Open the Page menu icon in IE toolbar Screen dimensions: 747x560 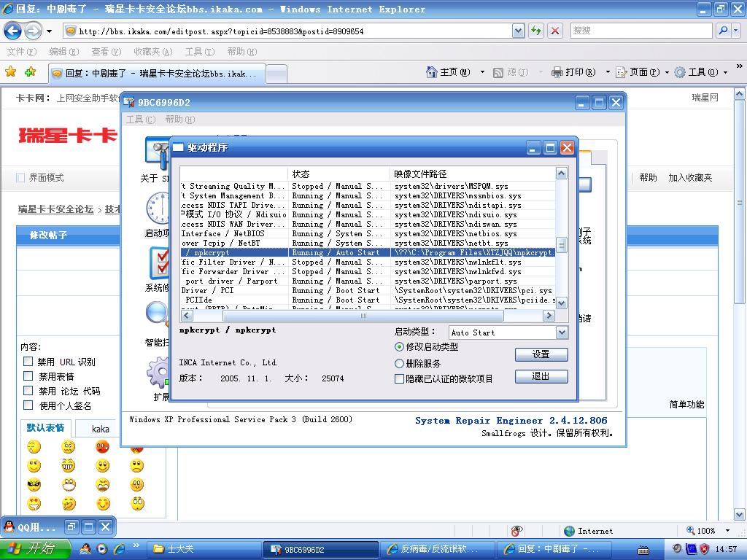click(x=622, y=72)
